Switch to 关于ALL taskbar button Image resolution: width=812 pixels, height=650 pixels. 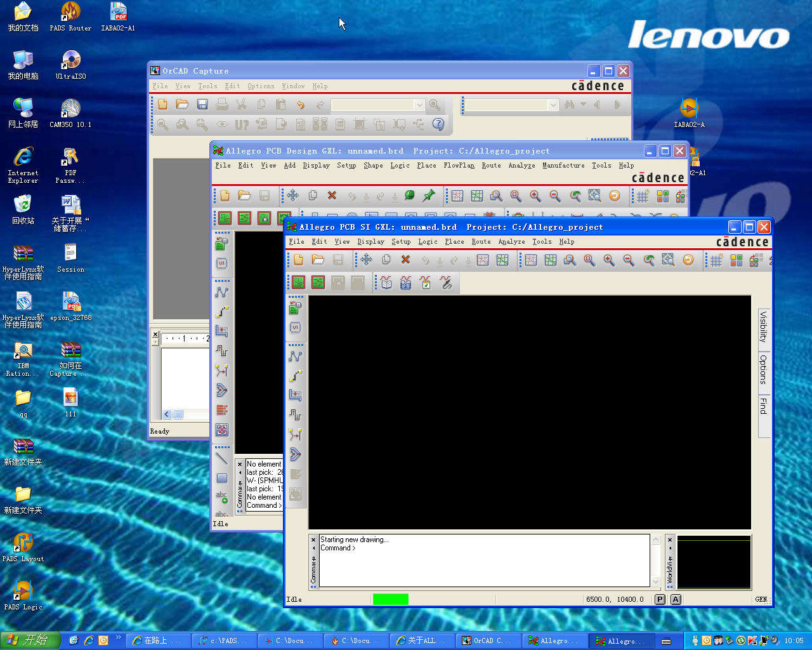(x=424, y=640)
